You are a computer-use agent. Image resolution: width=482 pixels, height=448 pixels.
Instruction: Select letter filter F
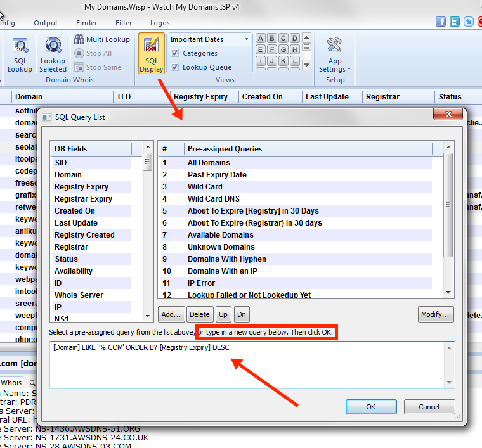[271, 49]
